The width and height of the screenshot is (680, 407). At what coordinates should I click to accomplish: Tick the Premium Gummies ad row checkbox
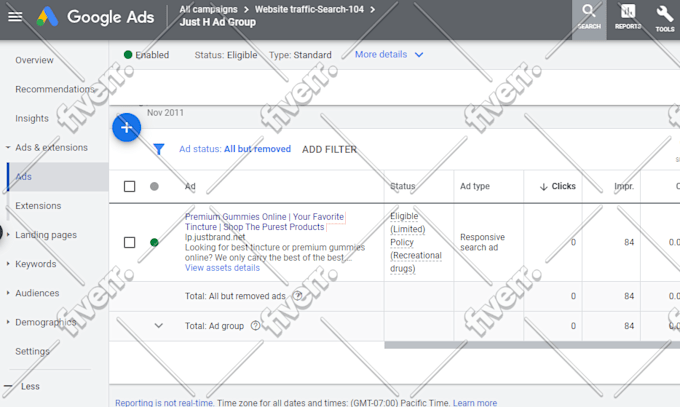pos(129,242)
